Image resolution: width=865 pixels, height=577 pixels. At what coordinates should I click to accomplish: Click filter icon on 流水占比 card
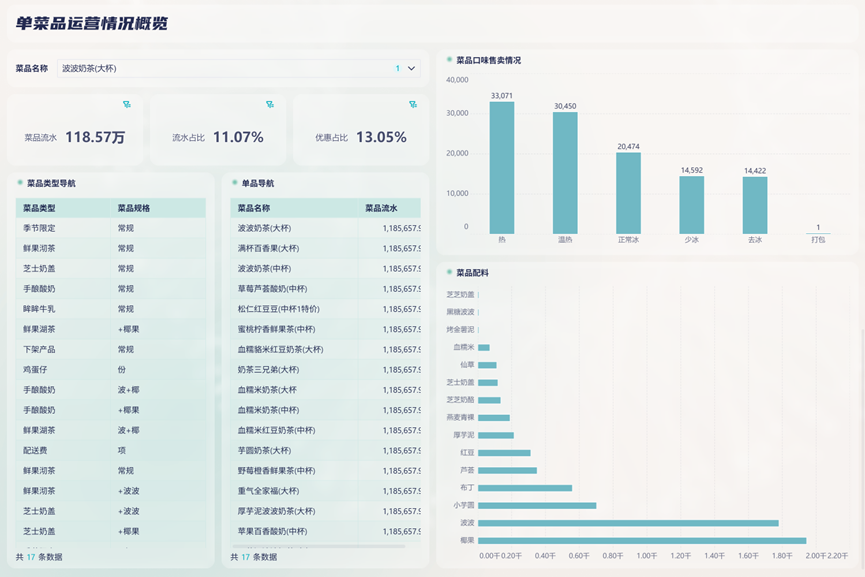pos(270,105)
